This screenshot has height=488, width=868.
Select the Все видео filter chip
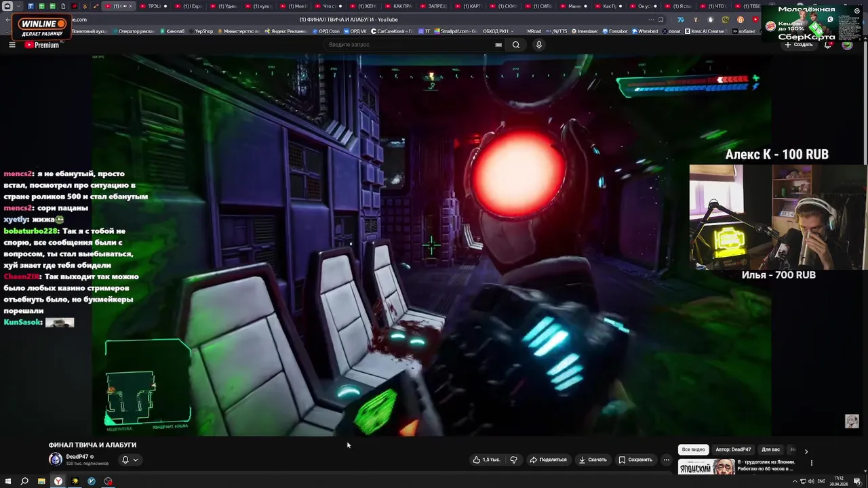click(x=693, y=449)
